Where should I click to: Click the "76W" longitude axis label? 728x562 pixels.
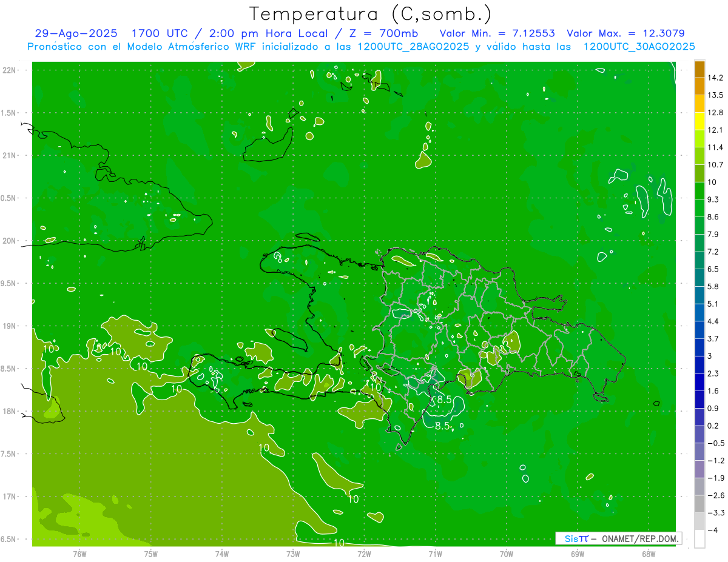click(79, 554)
